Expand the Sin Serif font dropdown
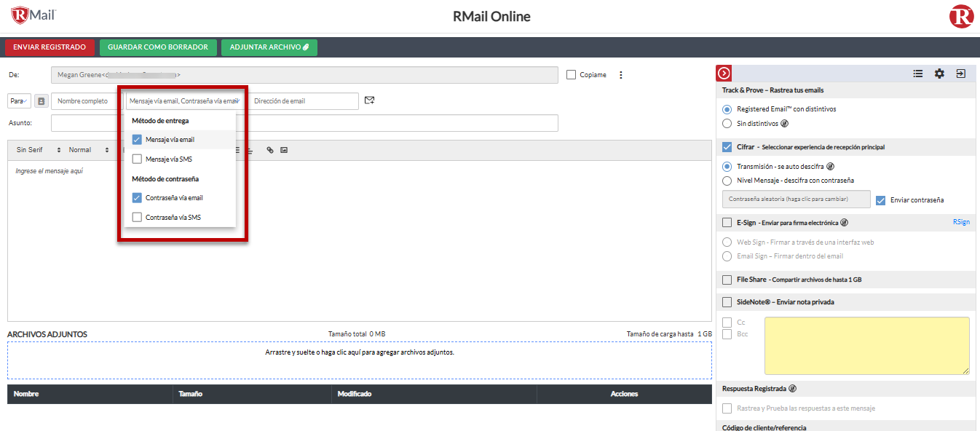Viewport: 980px width, 431px height. [x=39, y=150]
